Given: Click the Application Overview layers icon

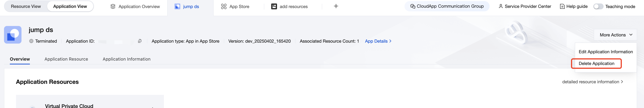Looking at the screenshot, I should click(113, 7).
